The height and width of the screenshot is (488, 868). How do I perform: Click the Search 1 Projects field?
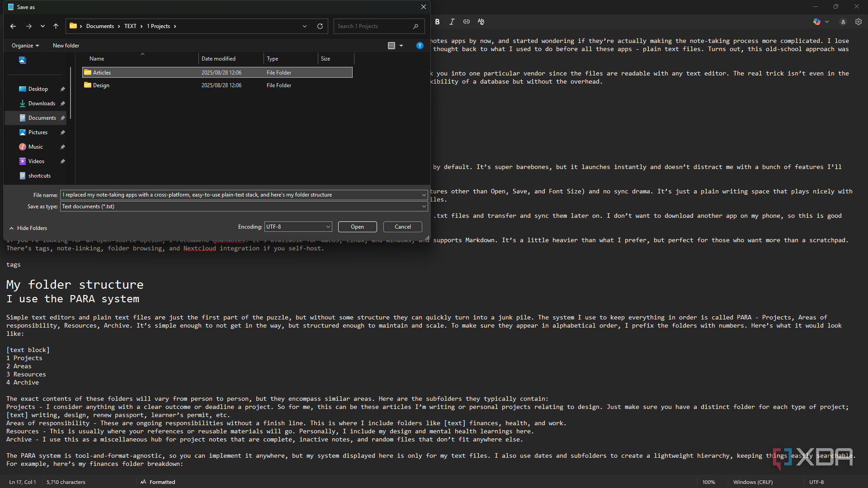click(x=379, y=26)
